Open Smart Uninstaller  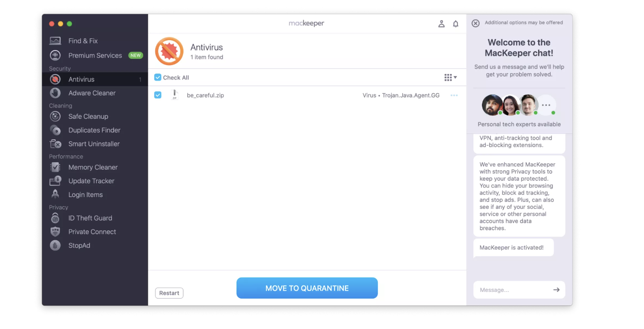[x=94, y=144]
